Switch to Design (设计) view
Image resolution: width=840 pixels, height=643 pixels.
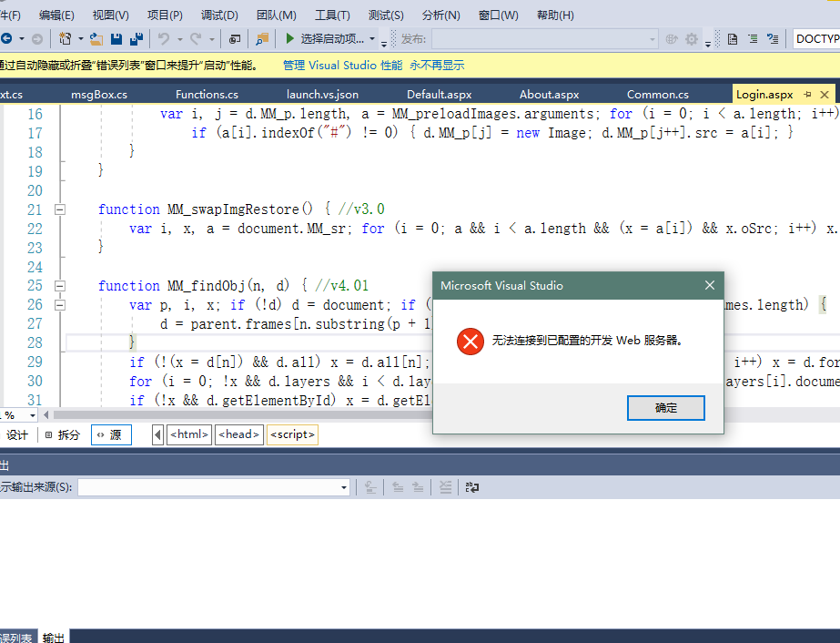tap(16, 435)
